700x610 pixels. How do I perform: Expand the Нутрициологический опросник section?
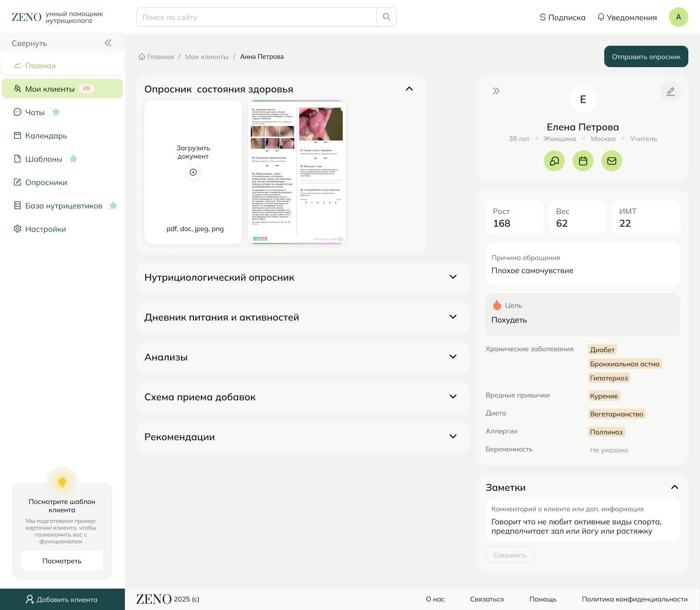pyautogui.click(x=453, y=277)
